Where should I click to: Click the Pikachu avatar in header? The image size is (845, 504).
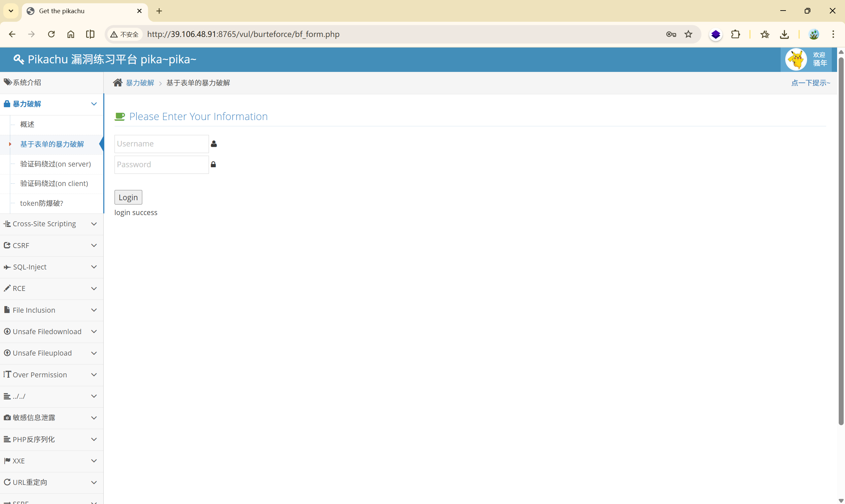796,59
